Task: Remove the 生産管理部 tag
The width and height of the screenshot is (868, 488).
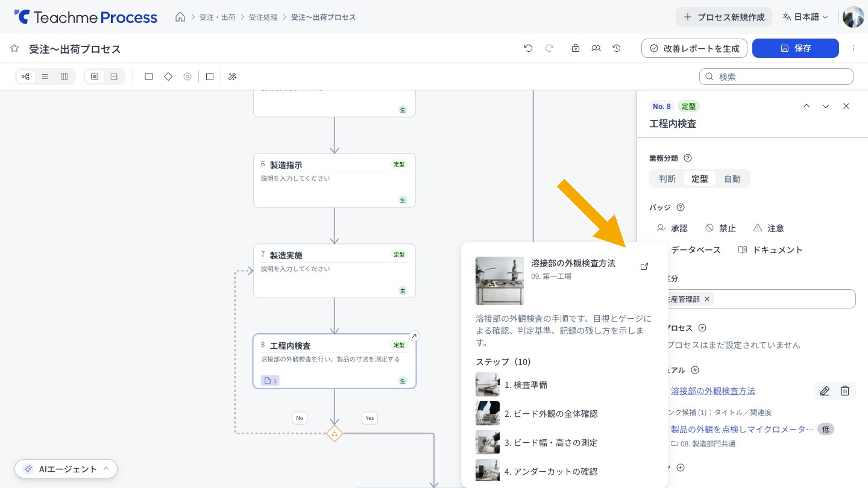Action: (707, 299)
